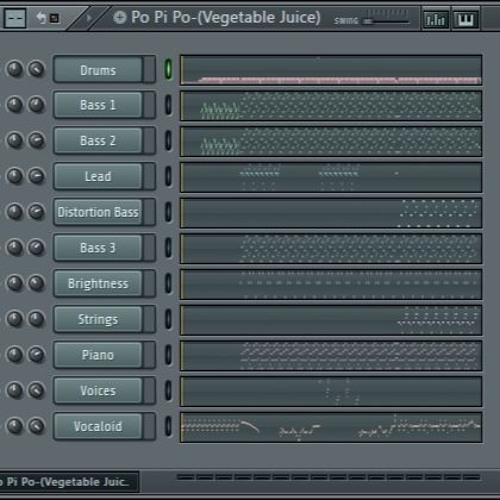500x500 pixels.
Task: Select the Bass 2 channel button
Action: [x=98, y=141]
